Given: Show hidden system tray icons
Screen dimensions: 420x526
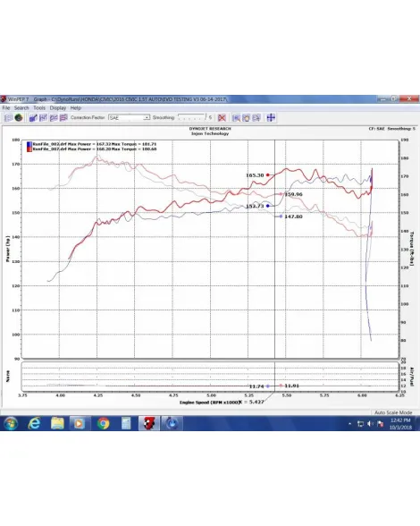Looking at the screenshot, I should 350,424.
